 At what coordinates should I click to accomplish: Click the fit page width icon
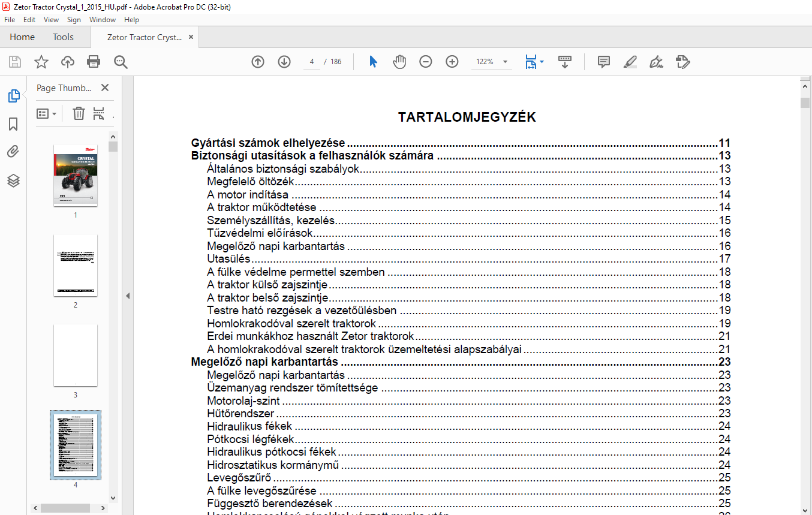point(531,62)
